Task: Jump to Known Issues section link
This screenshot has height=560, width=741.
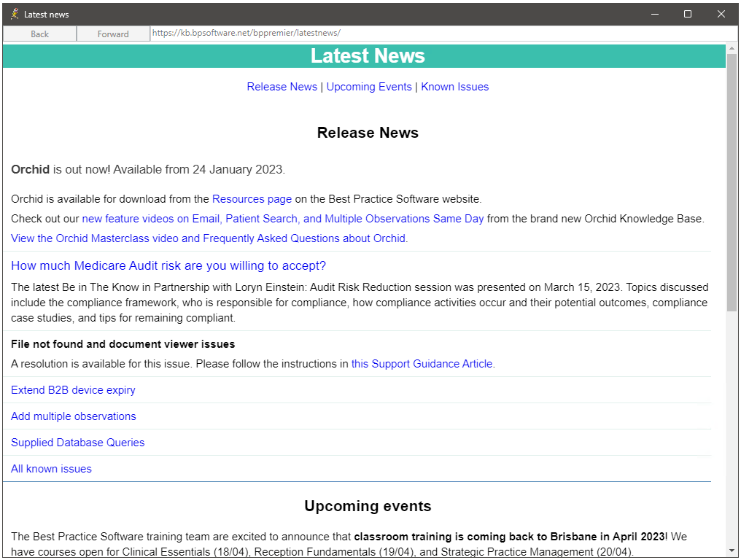Action: tap(454, 87)
